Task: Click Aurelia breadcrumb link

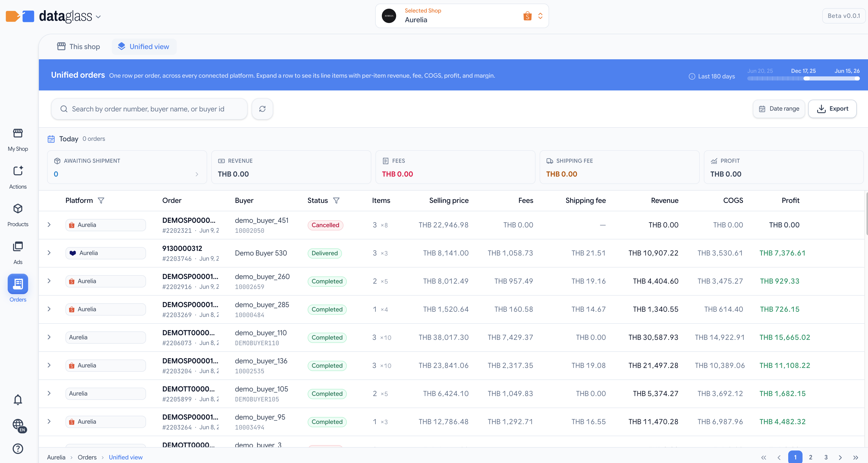Action: (56, 457)
